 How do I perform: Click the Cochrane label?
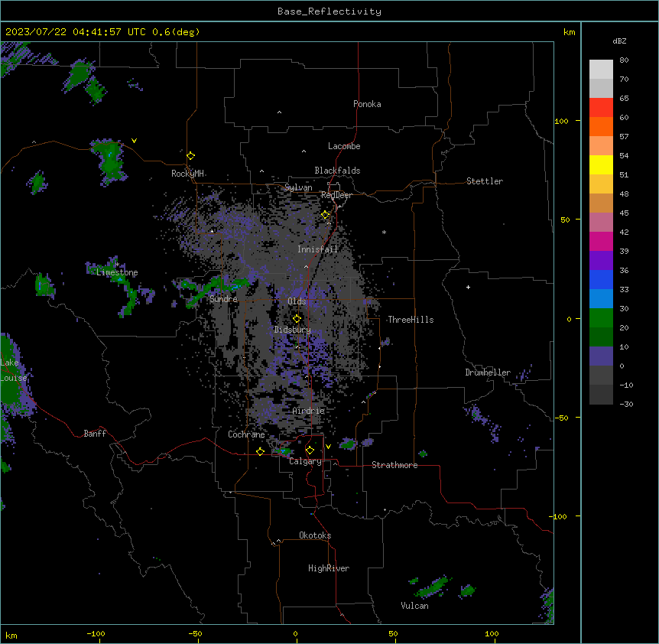click(x=246, y=434)
